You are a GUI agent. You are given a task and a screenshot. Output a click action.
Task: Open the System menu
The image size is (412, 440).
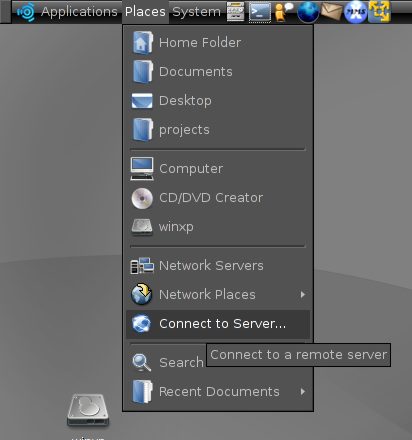[196, 12]
